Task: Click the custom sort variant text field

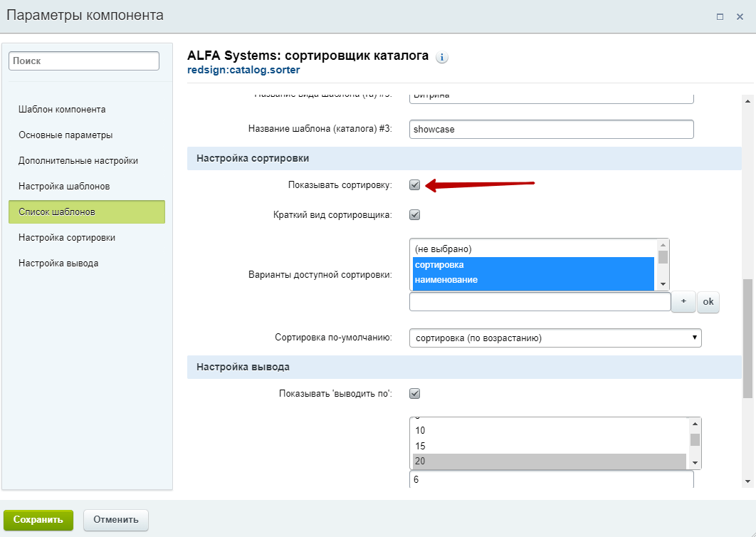Action: coord(540,301)
